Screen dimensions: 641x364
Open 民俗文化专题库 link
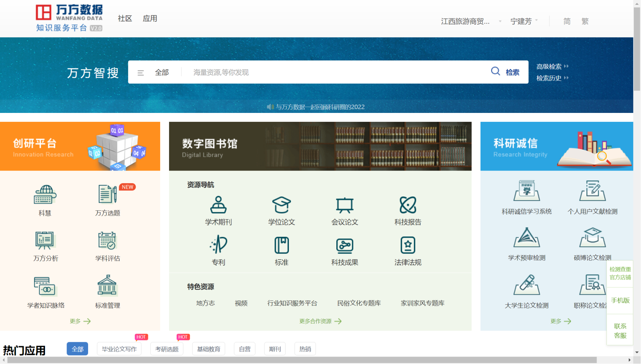pos(359,303)
